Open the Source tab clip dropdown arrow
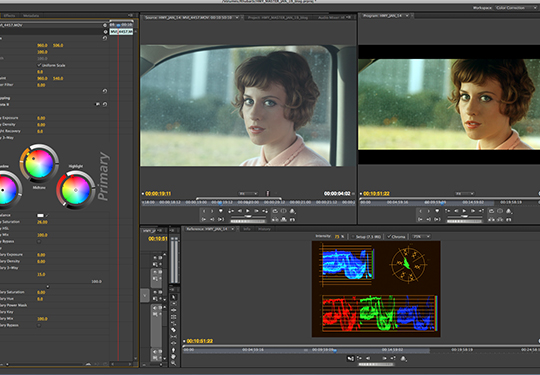 [237, 18]
